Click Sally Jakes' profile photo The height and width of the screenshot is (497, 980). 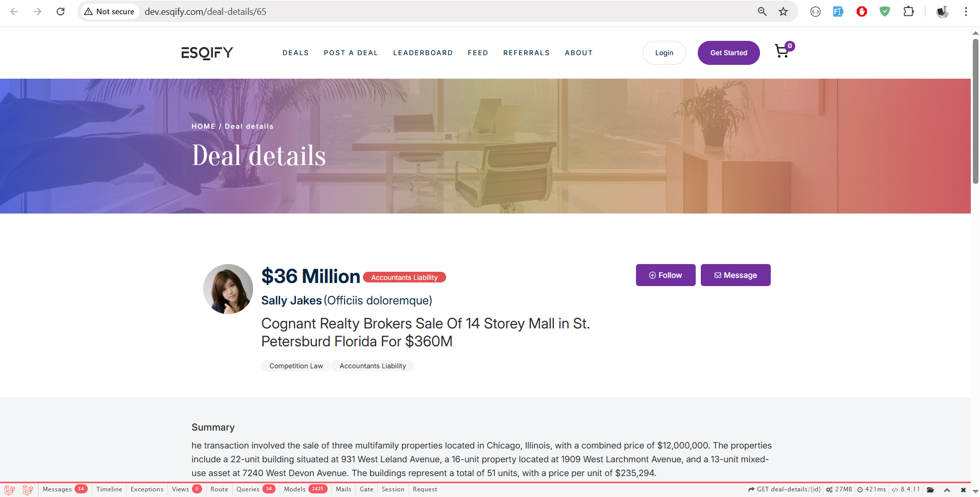pyautogui.click(x=228, y=289)
